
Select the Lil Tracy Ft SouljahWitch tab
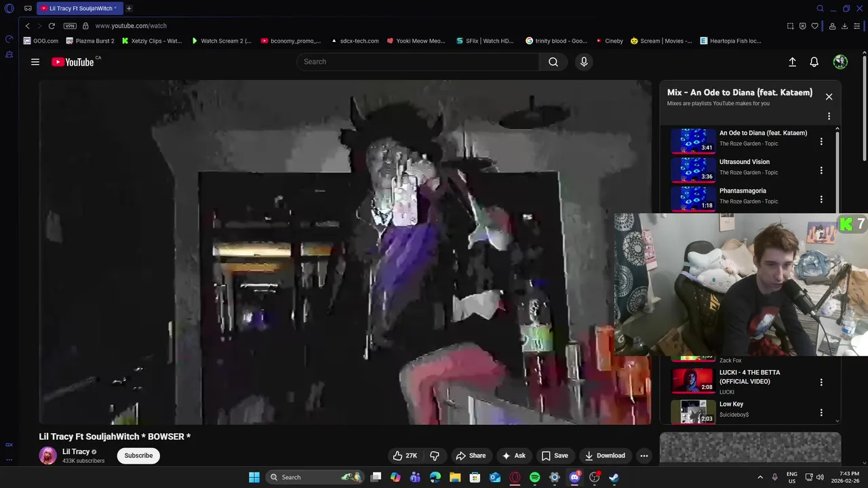pyautogui.click(x=80, y=8)
